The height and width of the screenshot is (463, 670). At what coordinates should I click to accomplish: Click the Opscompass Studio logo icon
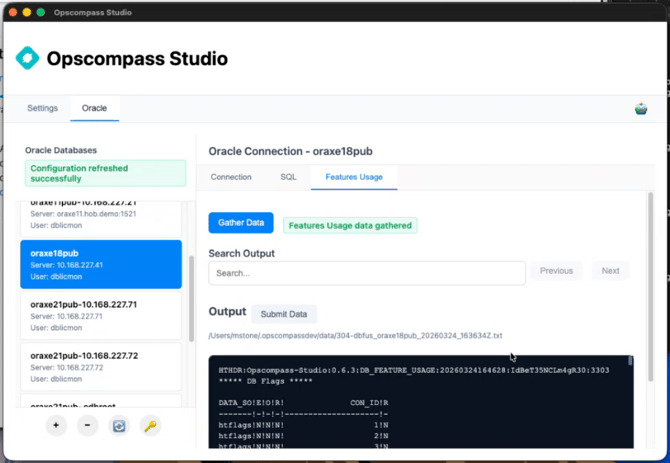pos(28,59)
